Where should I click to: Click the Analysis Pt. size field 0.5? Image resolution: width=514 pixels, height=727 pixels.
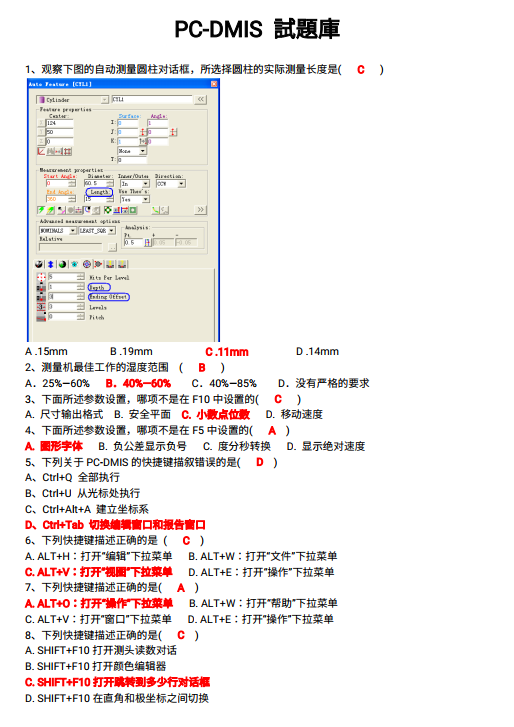[x=133, y=242]
